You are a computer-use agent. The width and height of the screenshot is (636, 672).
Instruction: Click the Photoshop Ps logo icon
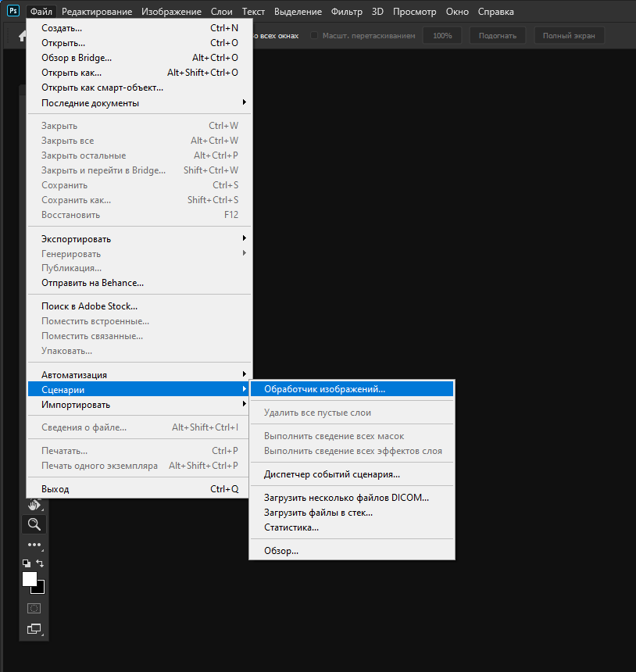click(x=13, y=11)
